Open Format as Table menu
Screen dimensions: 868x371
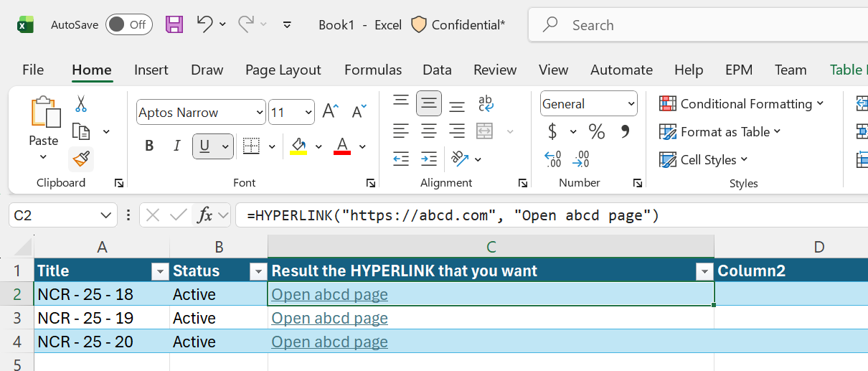[x=720, y=132]
